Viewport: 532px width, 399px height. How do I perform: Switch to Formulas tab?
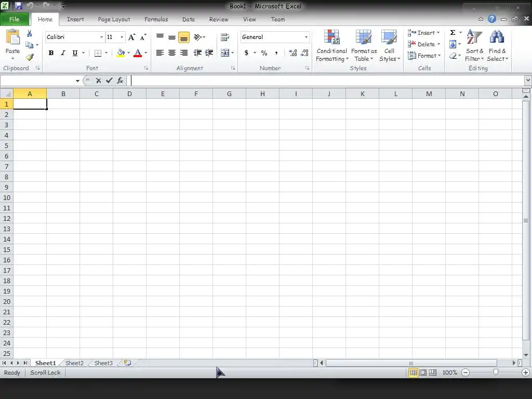[x=156, y=19]
